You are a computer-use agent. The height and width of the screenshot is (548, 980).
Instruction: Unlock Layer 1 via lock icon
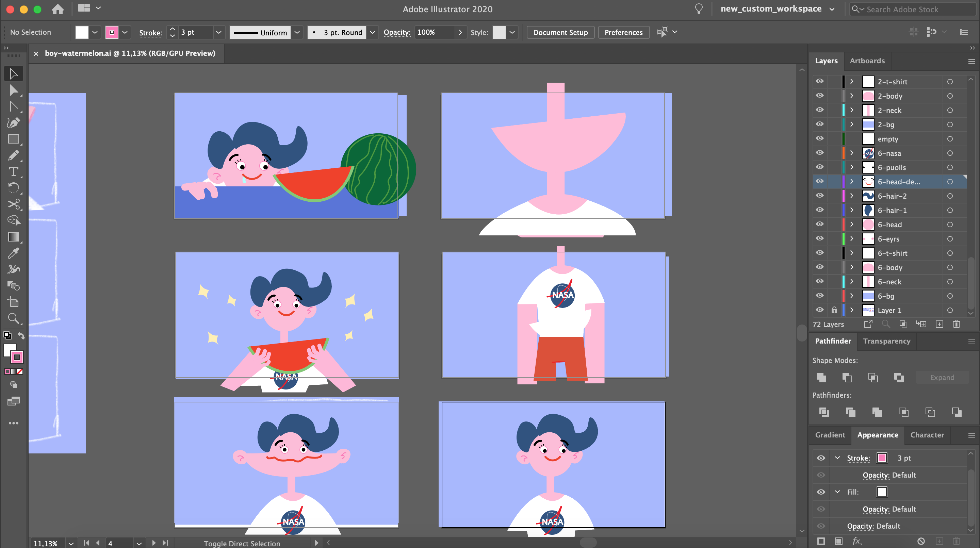pyautogui.click(x=834, y=310)
